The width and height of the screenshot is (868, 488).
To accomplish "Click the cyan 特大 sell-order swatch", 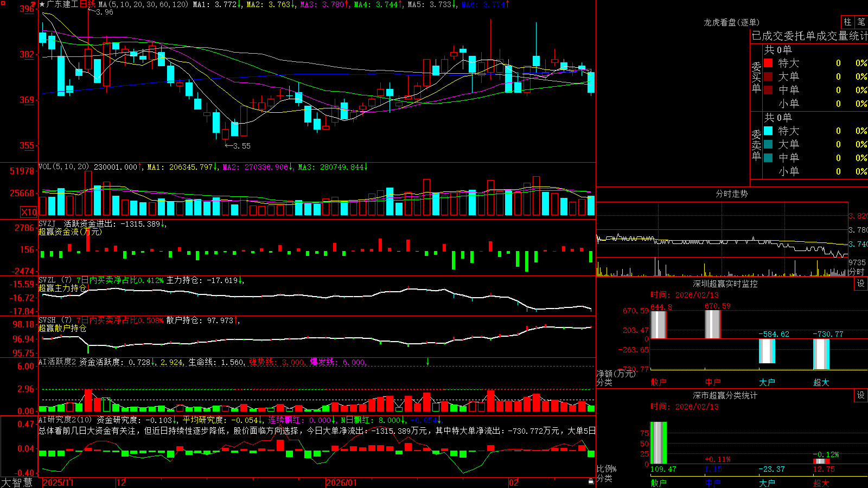I will [768, 131].
